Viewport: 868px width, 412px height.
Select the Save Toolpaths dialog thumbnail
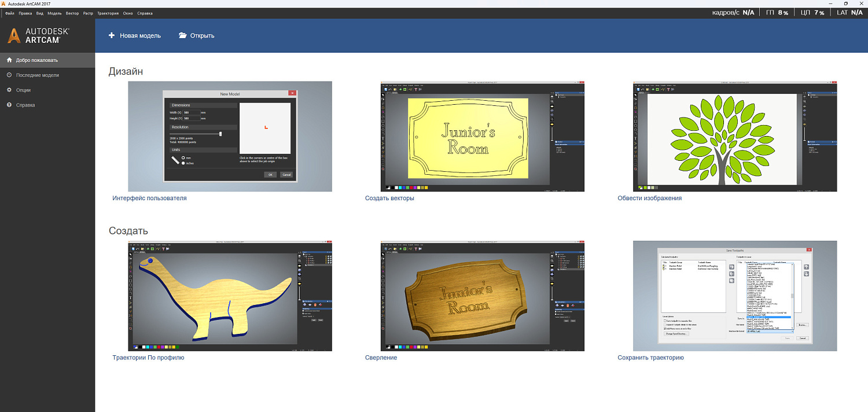(x=735, y=296)
